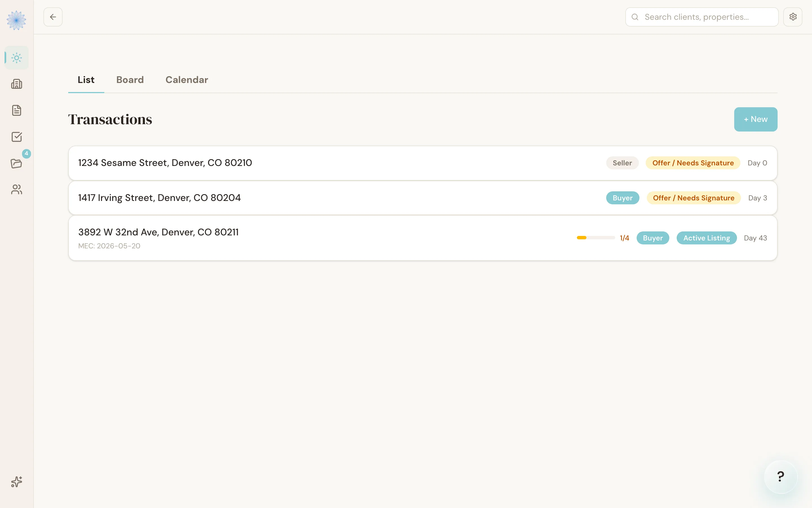812x508 pixels.
Task: Switch to the List tab
Action: pyautogui.click(x=86, y=80)
